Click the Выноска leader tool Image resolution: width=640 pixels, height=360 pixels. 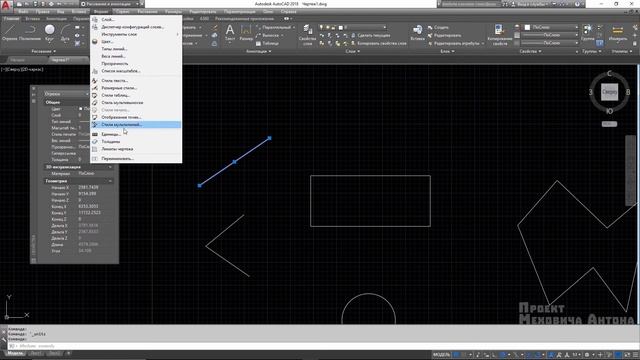(270, 36)
